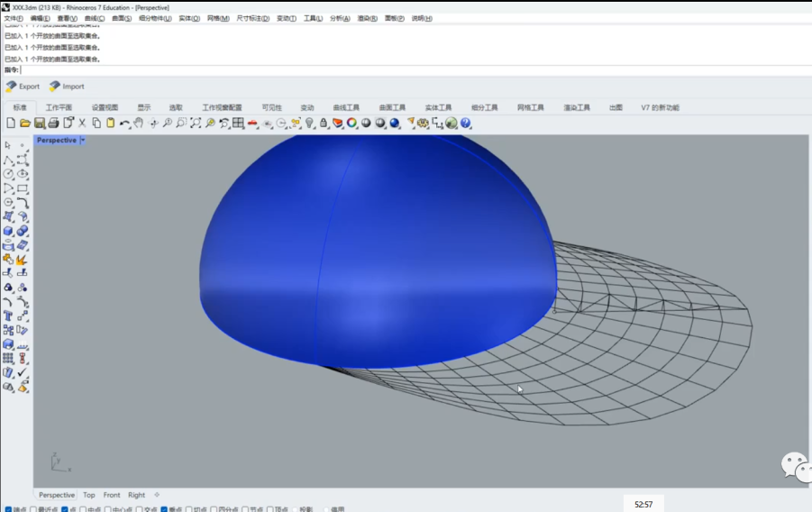The height and width of the screenshot is (512, 812).
Task: Switch to the 曲线工具 toolbar tab
Action: (346, 107)
